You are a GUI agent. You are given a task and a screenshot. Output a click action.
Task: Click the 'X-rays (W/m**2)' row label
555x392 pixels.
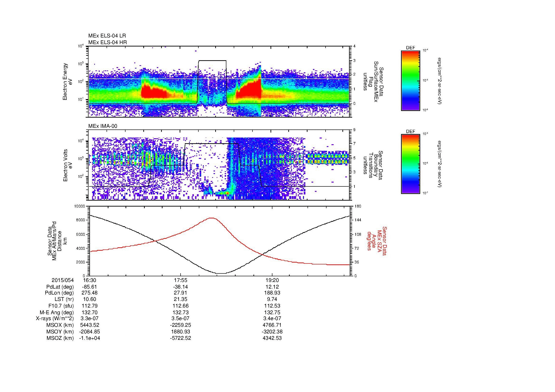point(55,318)
